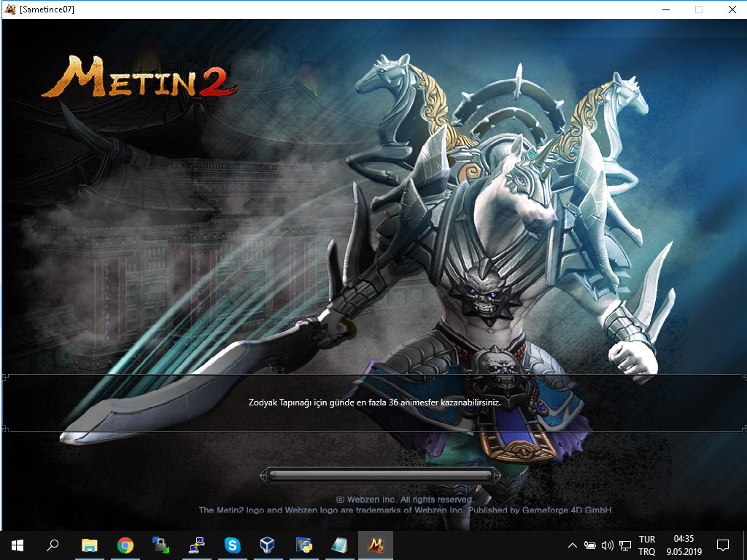Screen dimensions: 747x560
Task: Select the Metin2 taskbar button
Action: click(x=376, y=545)
